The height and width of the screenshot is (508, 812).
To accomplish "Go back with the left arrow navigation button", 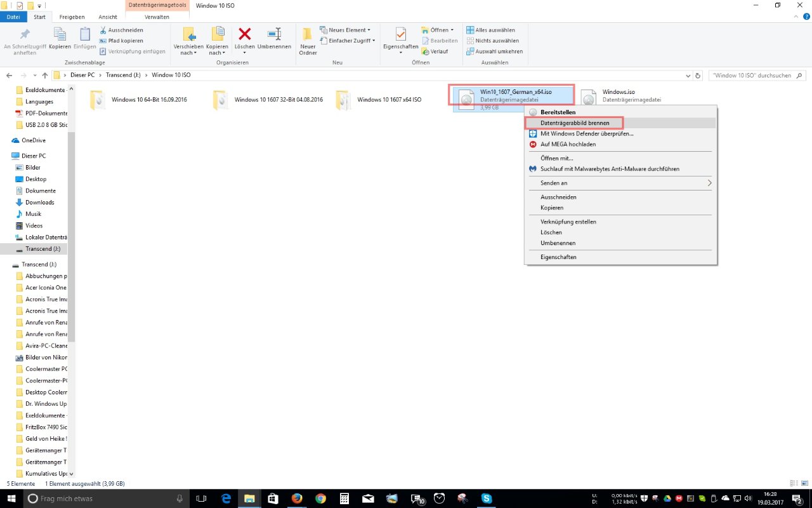I will tap(10, 75).
